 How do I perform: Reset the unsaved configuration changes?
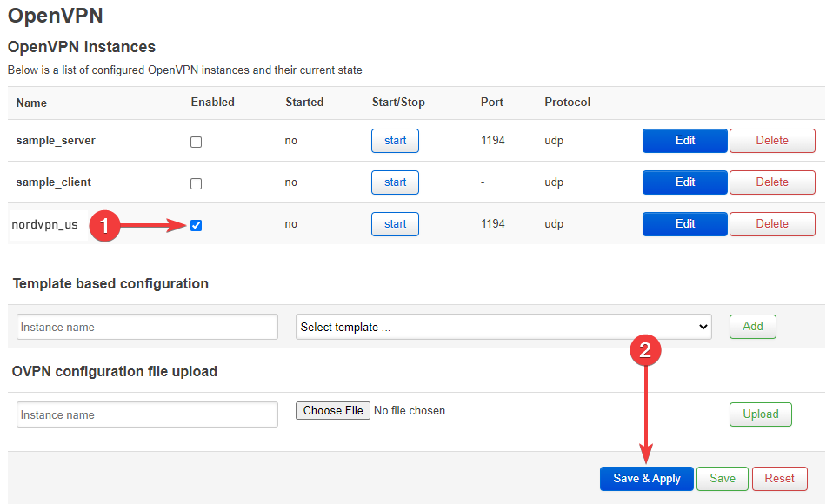[779, 479]
